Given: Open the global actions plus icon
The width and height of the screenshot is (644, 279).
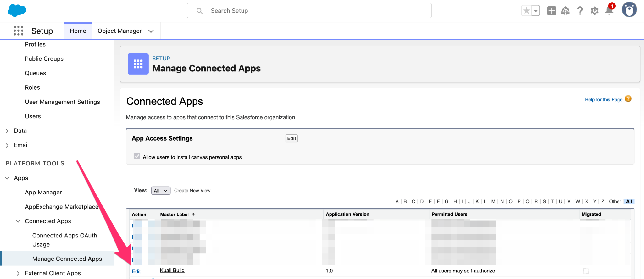Looking at the screenshot, I should [552, 11].
